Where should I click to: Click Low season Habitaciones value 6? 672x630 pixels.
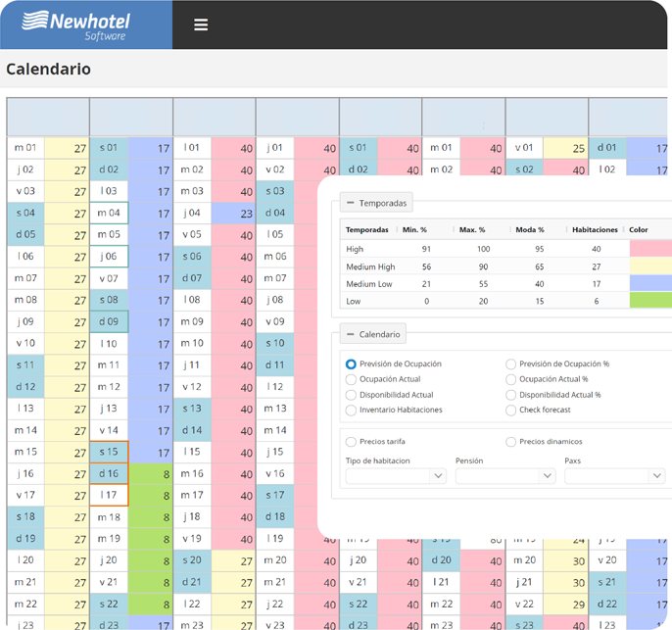tap(597, 302)
